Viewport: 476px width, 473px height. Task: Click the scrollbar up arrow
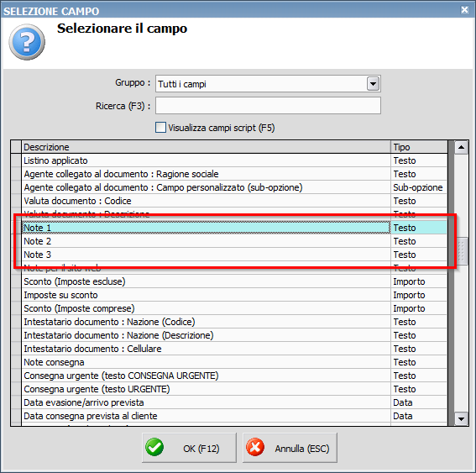click(461, 147)
